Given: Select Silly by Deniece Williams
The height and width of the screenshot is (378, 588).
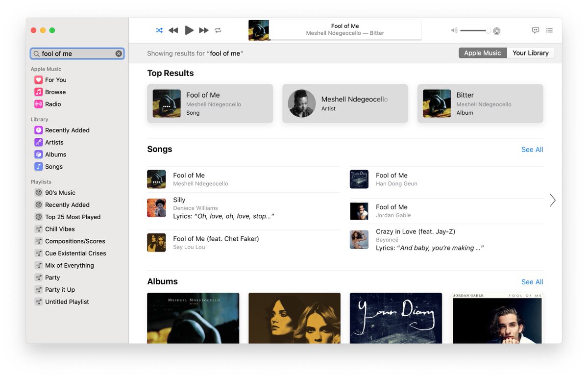Looking at the screenshot, I should click(x=244, y=207).
